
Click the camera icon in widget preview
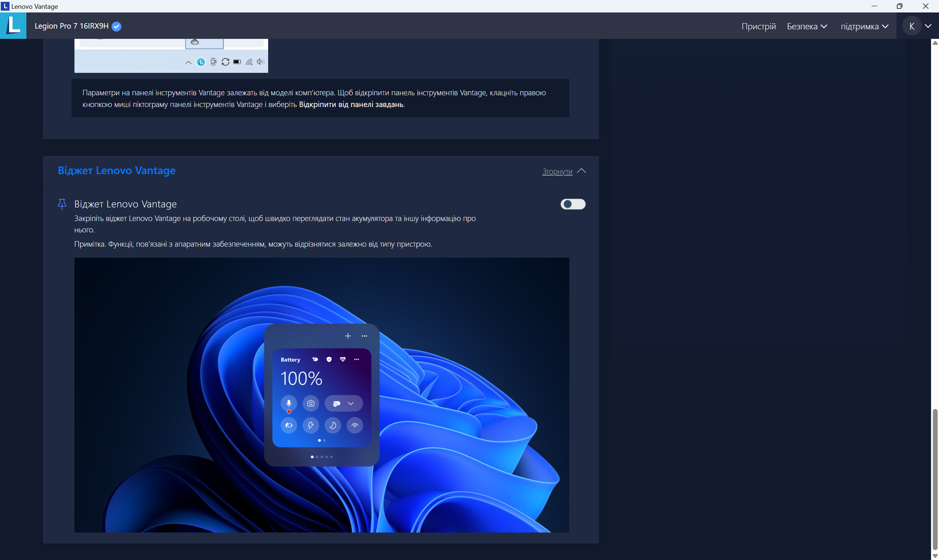tap(310, 404)
